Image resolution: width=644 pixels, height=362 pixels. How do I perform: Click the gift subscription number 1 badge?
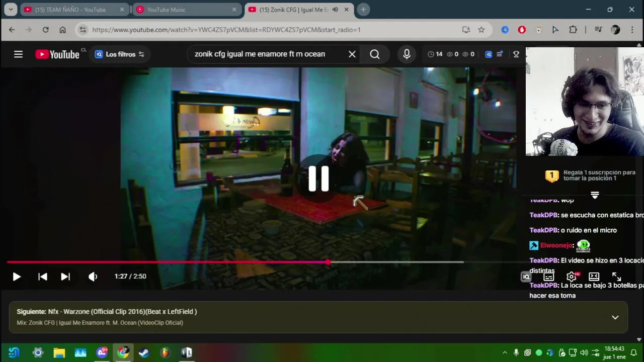[x=552, y=175]
